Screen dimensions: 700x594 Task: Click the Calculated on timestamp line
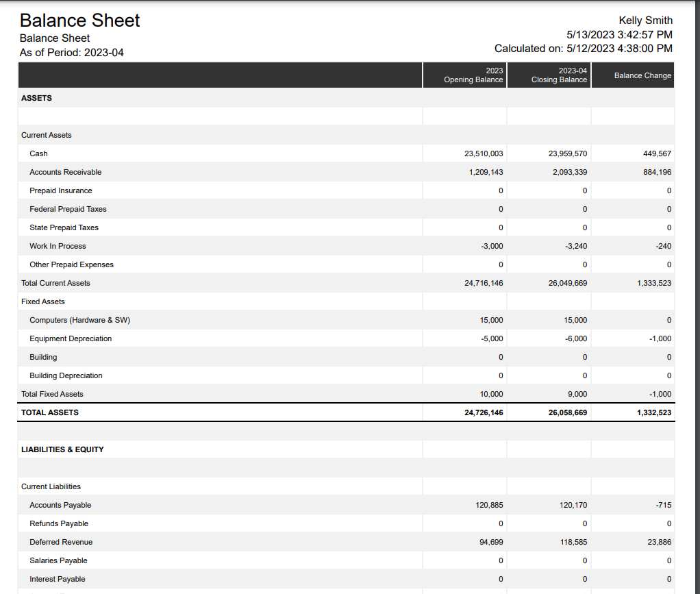(x=583, y=48)
